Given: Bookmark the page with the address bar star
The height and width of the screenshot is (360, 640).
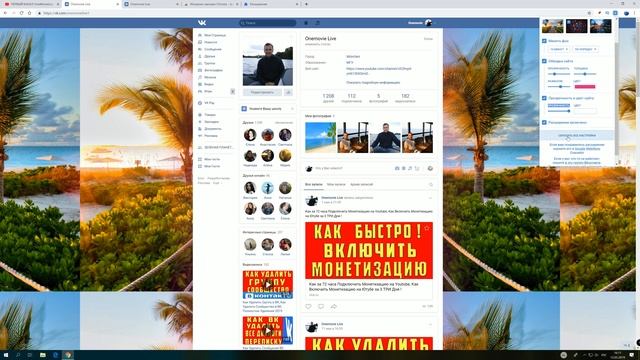Looking at the screenshot, I should pyautogui.click(x=589, y=13).
